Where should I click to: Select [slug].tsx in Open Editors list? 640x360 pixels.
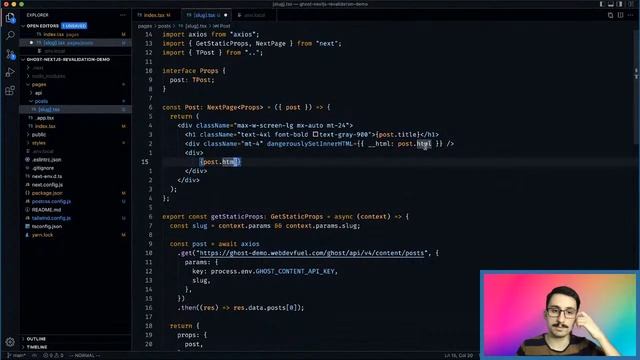[76, 43]
